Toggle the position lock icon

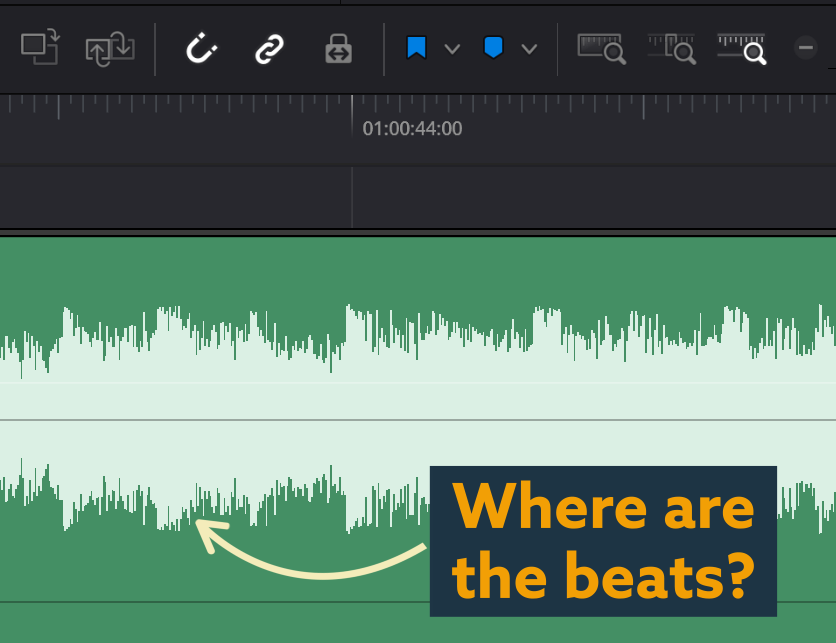click(x=339, y=49)
